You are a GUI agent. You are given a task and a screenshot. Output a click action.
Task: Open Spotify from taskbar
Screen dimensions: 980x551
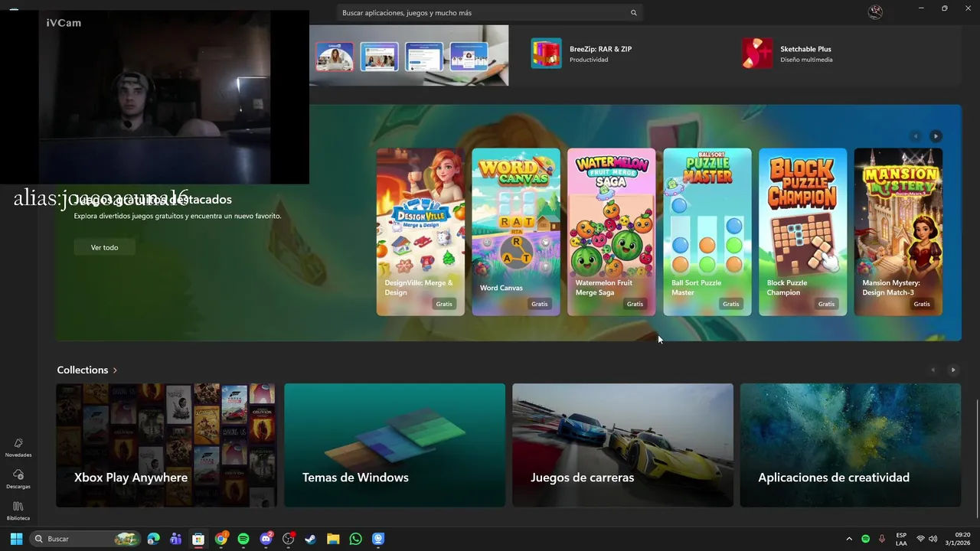(x=243, y=539)
